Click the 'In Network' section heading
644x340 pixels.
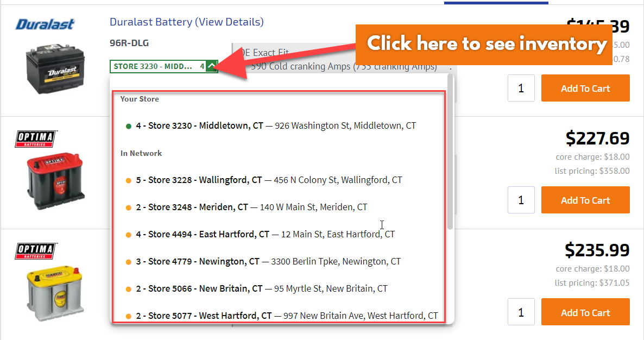click(x=141, y=153)
